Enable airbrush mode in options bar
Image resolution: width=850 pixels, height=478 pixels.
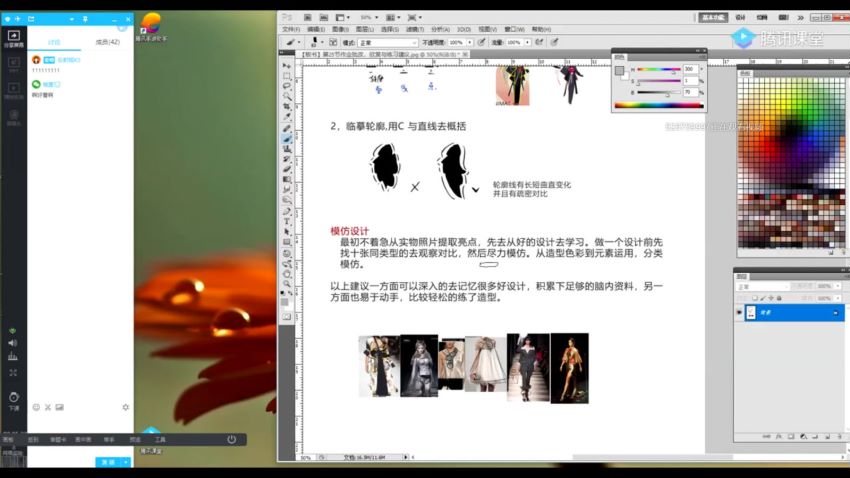(x=540, y=42)
